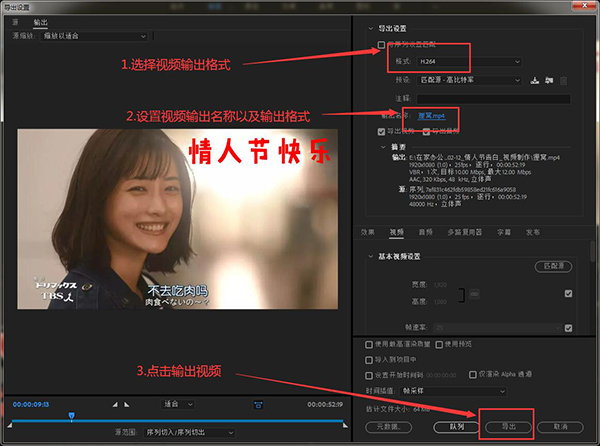
Task: Open the 源缩放 缩放以适合 dropdown
Action: click(x=94, y=36)
